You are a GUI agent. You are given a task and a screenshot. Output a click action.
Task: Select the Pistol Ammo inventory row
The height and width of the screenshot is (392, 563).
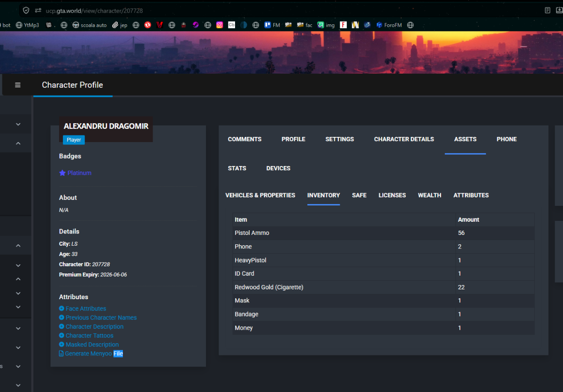(383, 233)
